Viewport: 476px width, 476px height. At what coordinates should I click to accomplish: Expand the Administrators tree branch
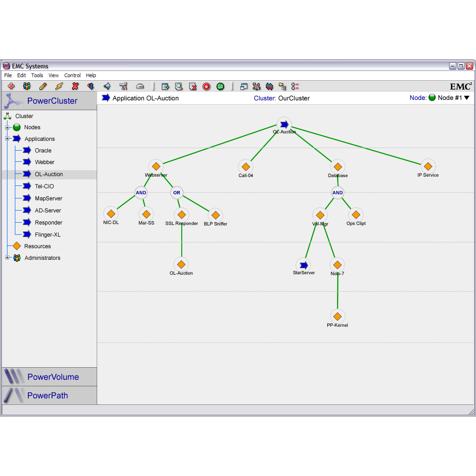[7, 258]
